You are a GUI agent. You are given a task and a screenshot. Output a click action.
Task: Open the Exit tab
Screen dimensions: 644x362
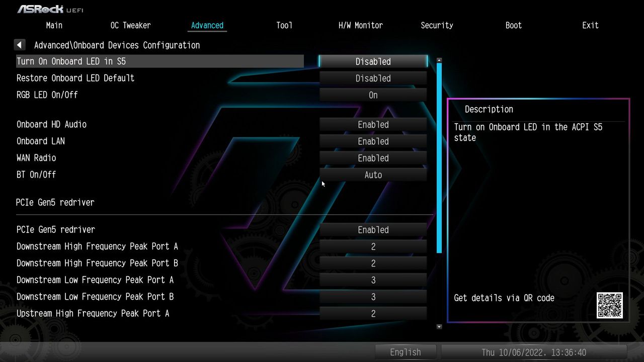(590, 25)
